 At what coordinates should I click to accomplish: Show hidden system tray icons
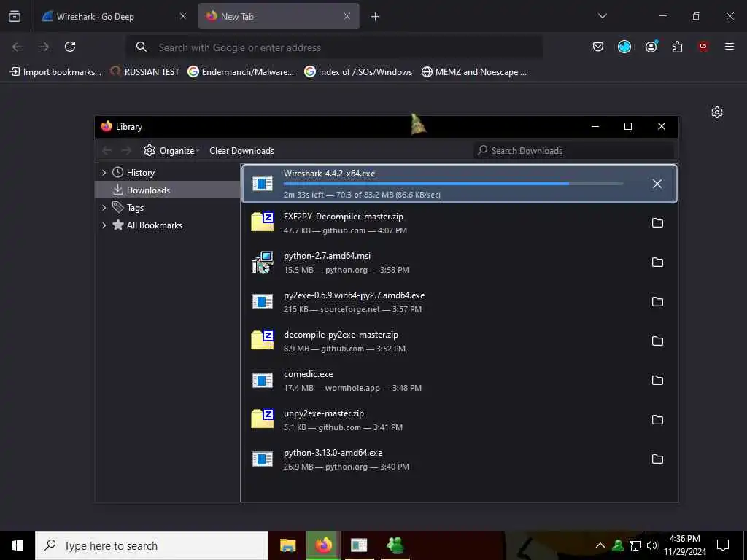tap(600, 545)
